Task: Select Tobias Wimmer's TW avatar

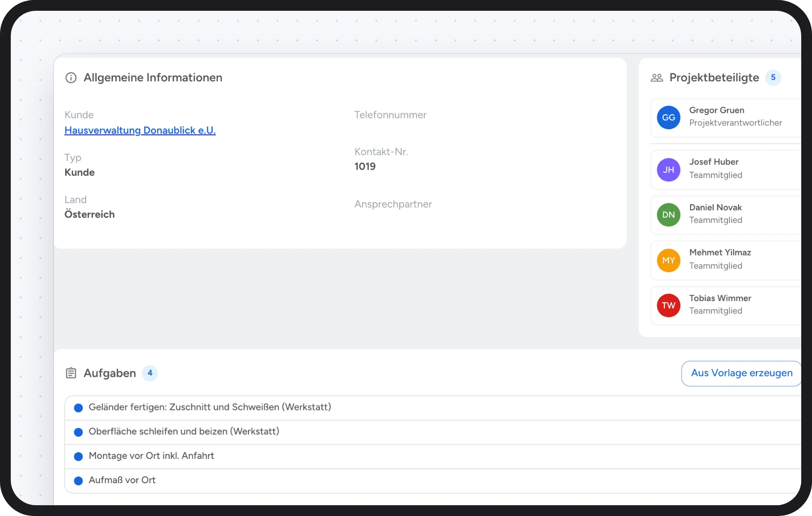Action: pyautogui.click(x=668, y=306)
